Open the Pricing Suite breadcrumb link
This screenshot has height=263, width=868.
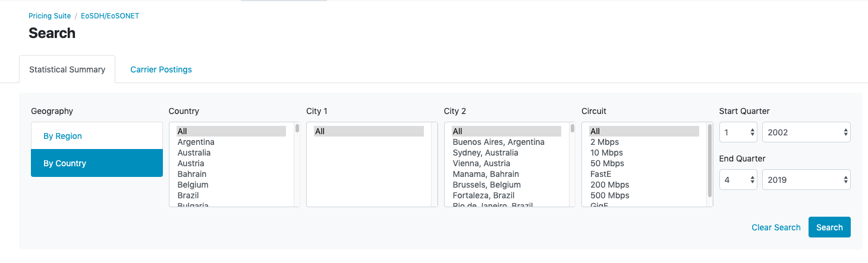tap(49, 16)
